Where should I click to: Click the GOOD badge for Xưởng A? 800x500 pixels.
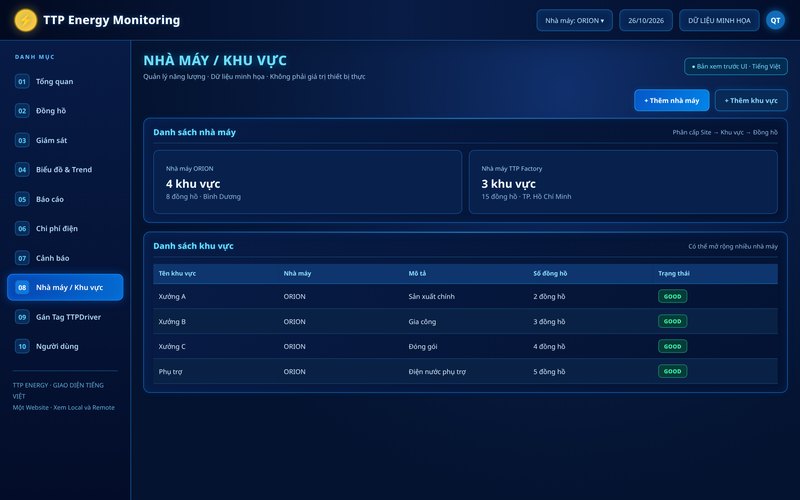tap(672, 296)
